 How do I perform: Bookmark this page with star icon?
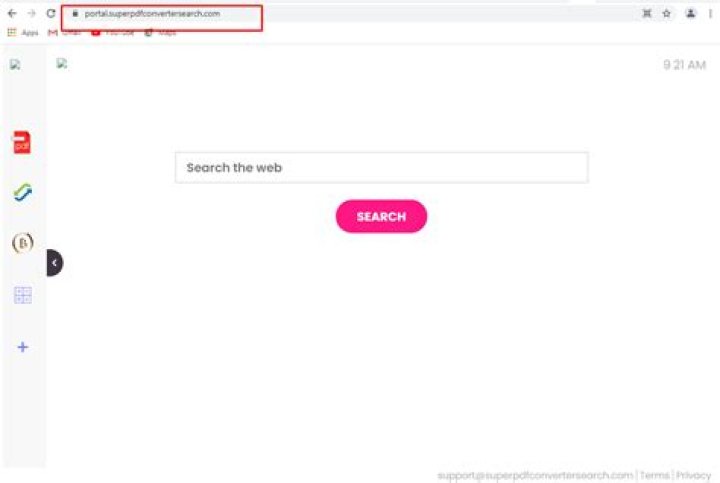pos(666,14)
